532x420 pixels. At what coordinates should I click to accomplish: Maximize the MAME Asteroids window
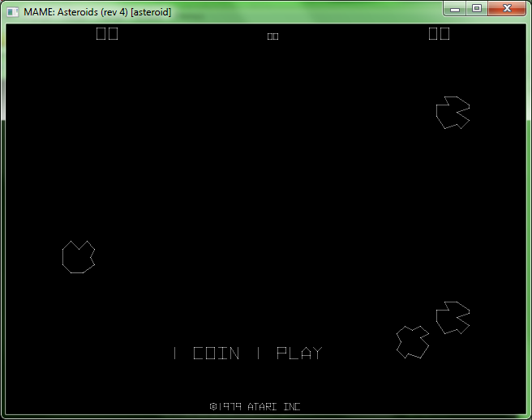tap(476, 9)
